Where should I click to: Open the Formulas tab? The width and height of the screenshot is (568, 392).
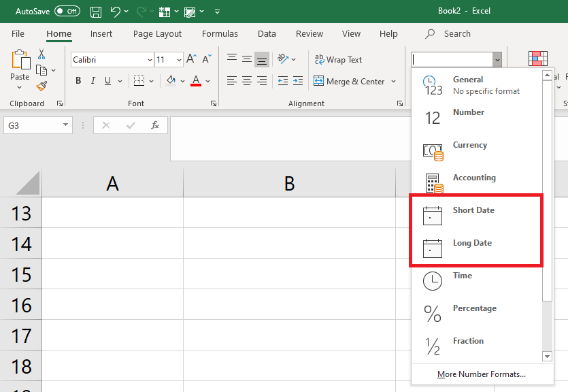coord(220,34)
